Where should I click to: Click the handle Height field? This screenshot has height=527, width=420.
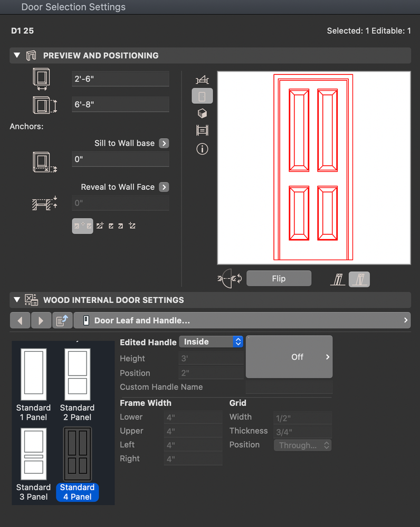(x=211, y=359)
